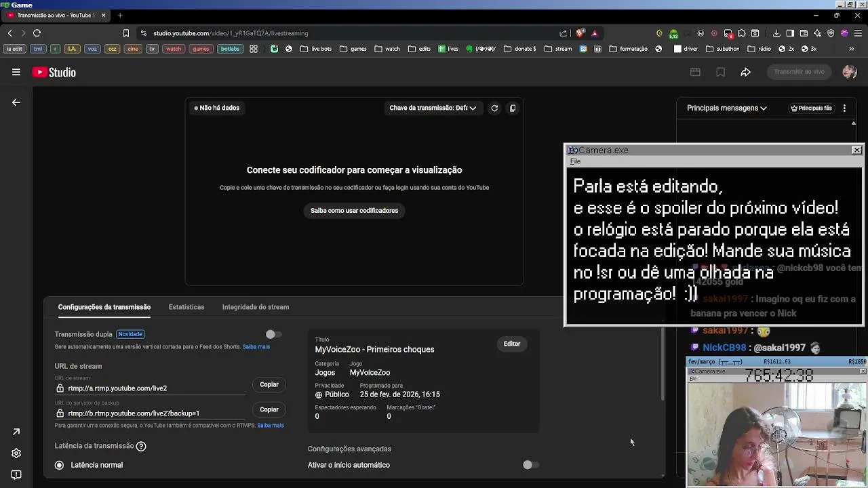
Task: Click the apps grid icon in bookmarks bar
Action: (254, 49)
